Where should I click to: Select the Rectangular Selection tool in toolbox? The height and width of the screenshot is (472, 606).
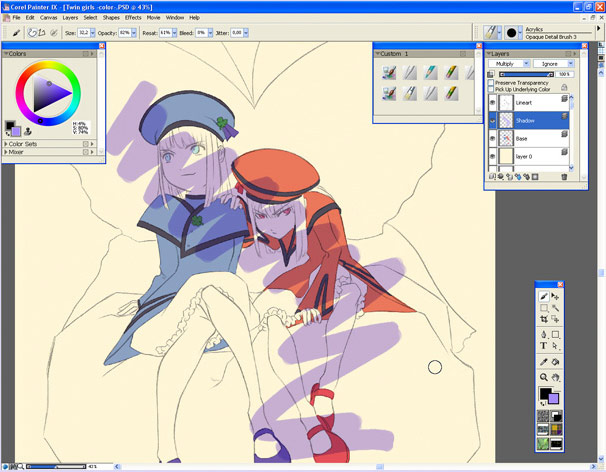pyautogui.click(x=544, y=308)
